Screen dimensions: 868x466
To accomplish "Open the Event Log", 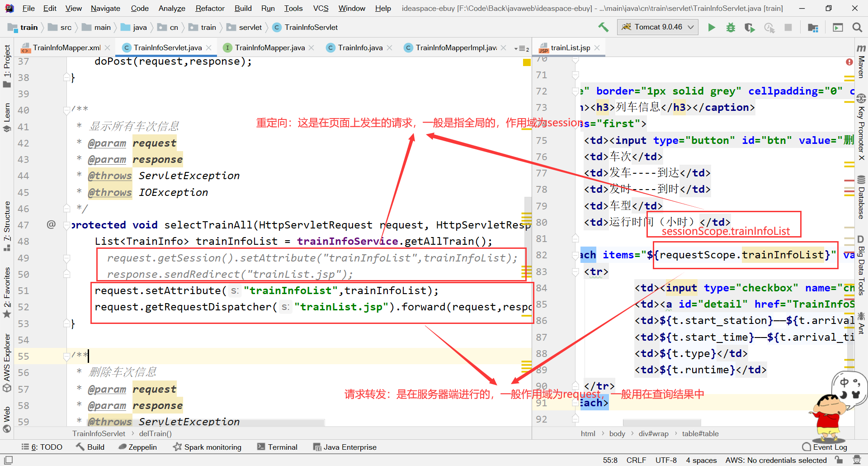I will 825,447.
